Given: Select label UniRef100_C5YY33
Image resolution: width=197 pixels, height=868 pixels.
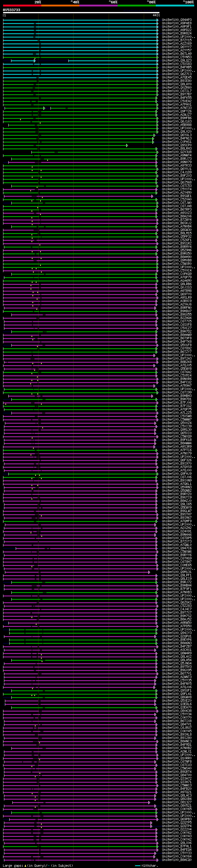Looking at the screenshot, I should (177, 853).
